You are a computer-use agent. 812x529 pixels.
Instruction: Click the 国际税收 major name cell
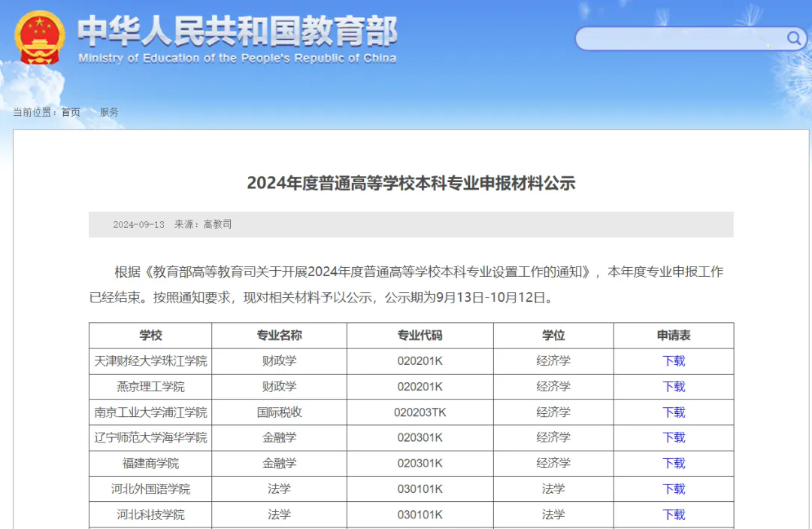click(x=279, y=412)
